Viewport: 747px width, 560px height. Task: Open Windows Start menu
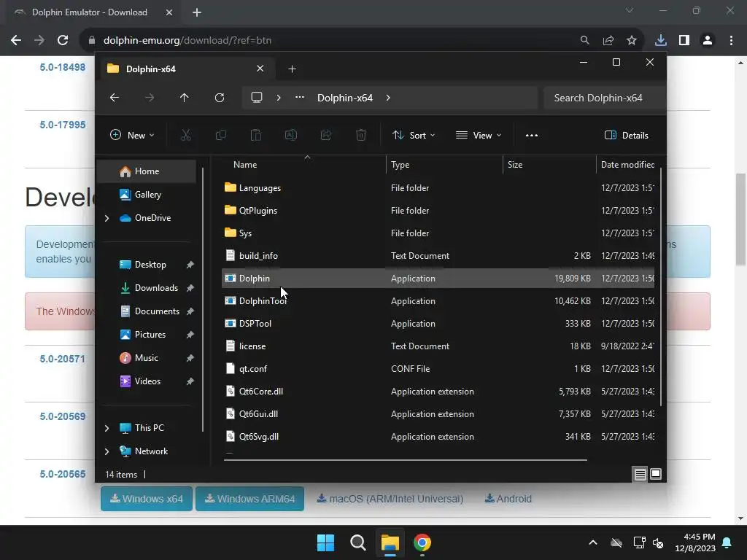[326, 542]
